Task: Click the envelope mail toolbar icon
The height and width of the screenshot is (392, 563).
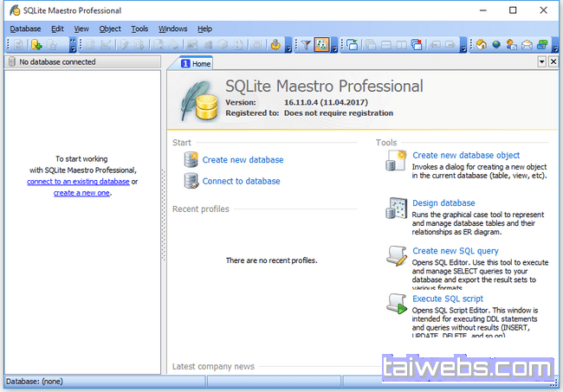Action: click(526, 45)
